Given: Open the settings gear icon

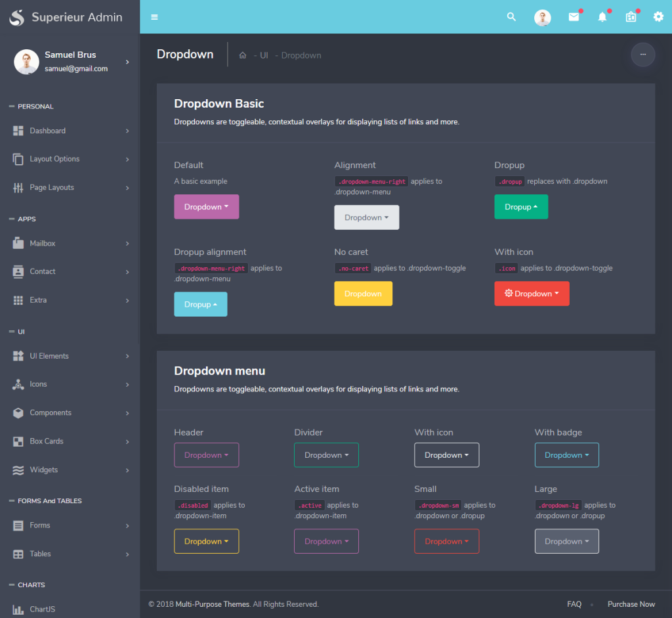Looking at the screenshot, I should (658, 16).
